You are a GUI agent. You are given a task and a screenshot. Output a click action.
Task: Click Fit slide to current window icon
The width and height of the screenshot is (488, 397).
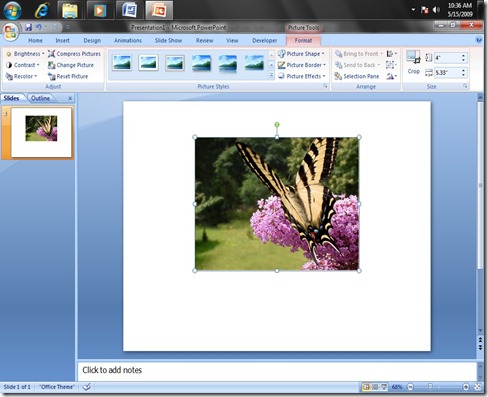click(478, 387)
